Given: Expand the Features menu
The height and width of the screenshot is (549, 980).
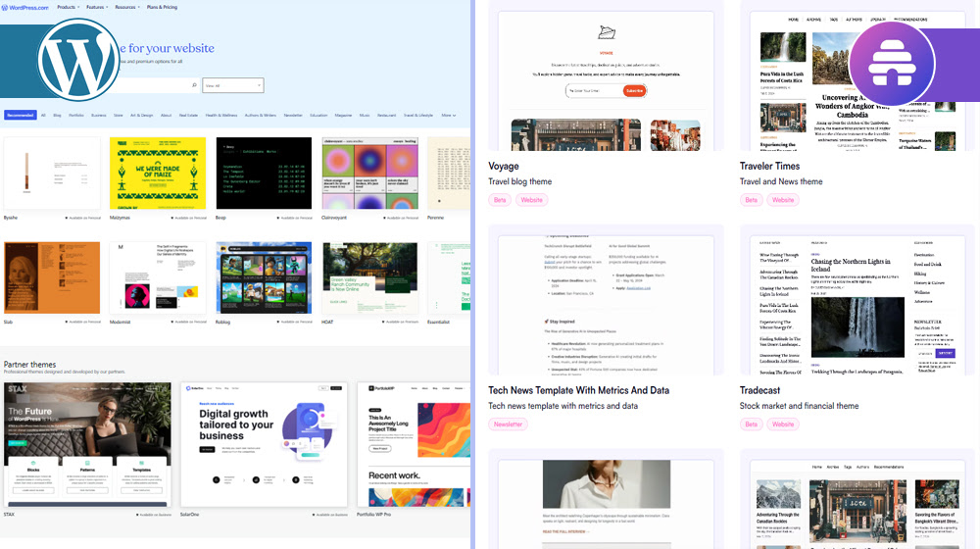Looking at the screenshot, I should coord(97,7).
